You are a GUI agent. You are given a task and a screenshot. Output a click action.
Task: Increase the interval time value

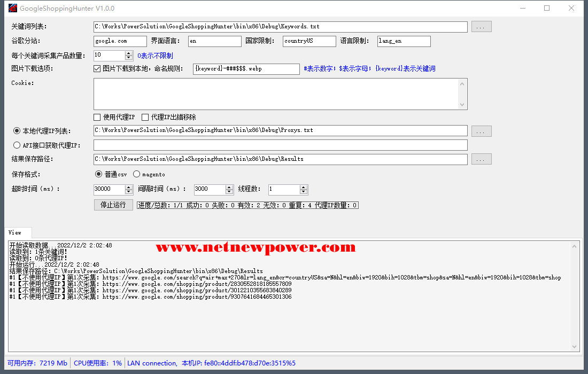click(229, 187)
